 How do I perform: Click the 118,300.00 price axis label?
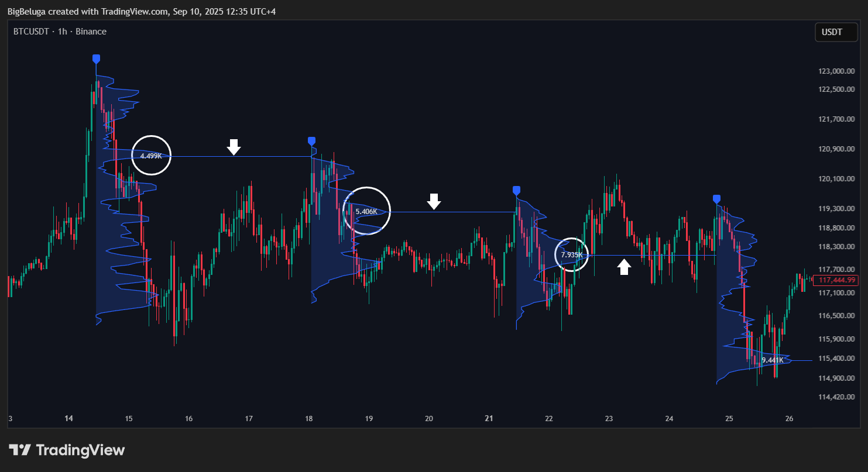point(838,247)
